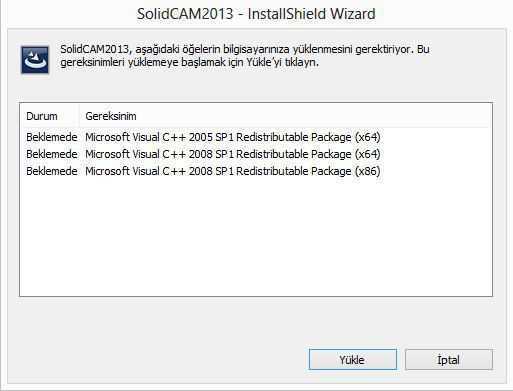Image resolution: width=513 pixels, height=391 pixels.
Task: Click the SolidCAM2013 InstallShield Wizard title bar
Action: point(256,14)
